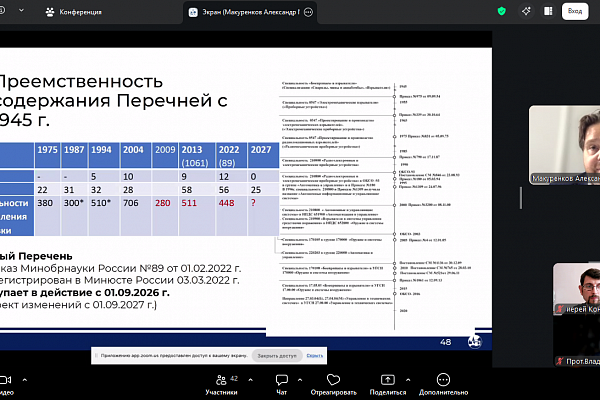Click the 1994 column header
The width and height of the screenshot is (600, 400).
tap(104, 155)
